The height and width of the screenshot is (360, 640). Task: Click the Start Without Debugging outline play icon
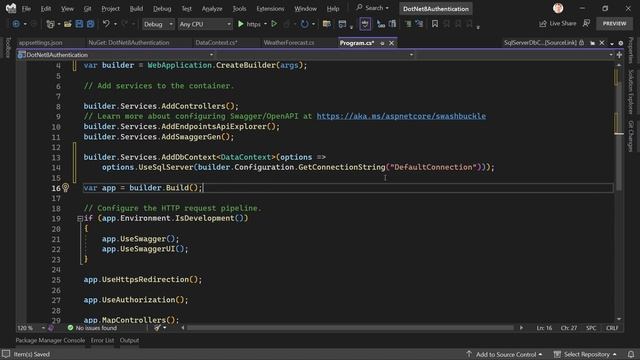click(274, 24)
